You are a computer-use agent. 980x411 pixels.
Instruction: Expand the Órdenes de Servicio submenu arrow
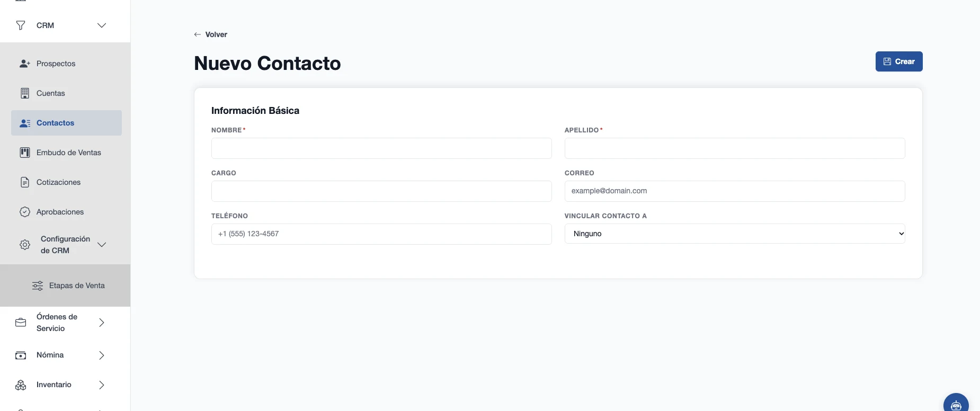(102, 323)
